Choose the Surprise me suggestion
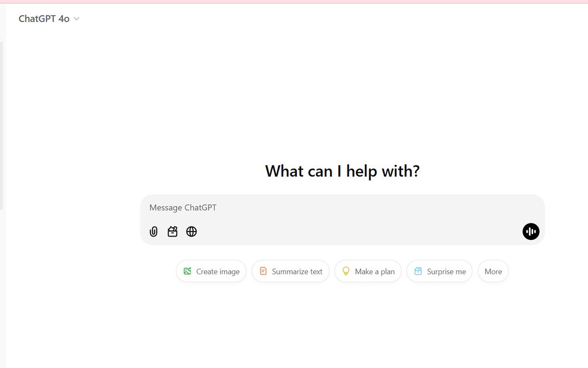This screenshot has width=588, height=368. pos(440,271)
